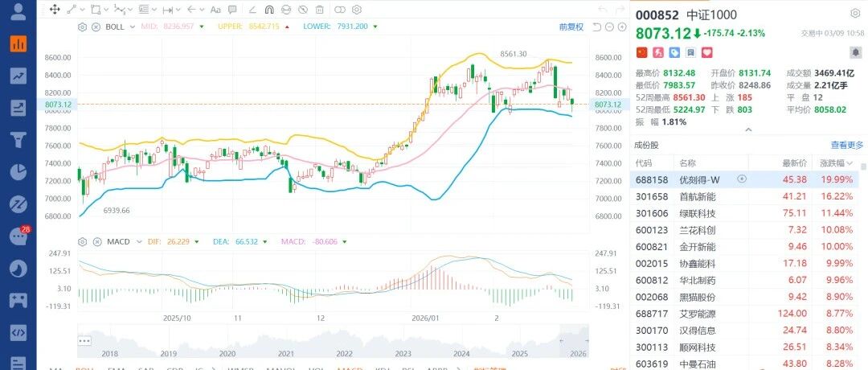
Task: Open the BOLL indicator dropdown
Action: tap(132, 27)
